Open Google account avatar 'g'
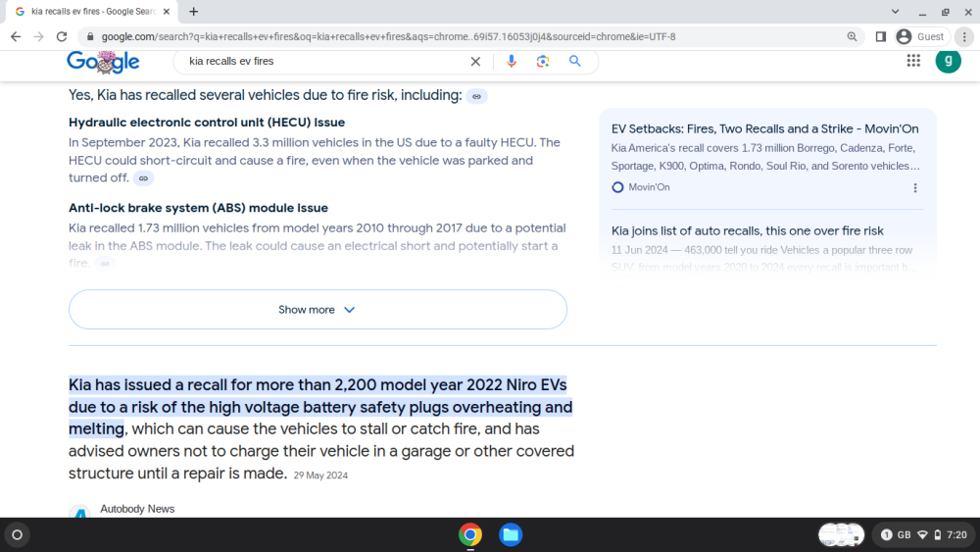The height and width of the screenshot is (552, 980). (x=948, y=61)
